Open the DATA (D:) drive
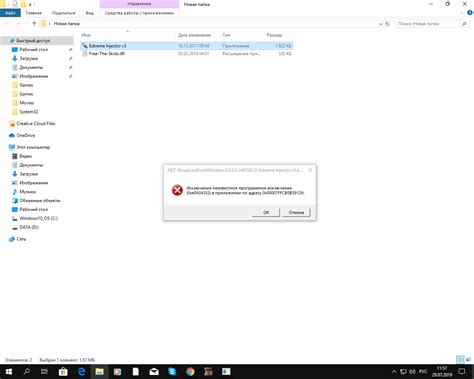Image resolution: width=474 pixels, height=379 pixels. point(29,227)
